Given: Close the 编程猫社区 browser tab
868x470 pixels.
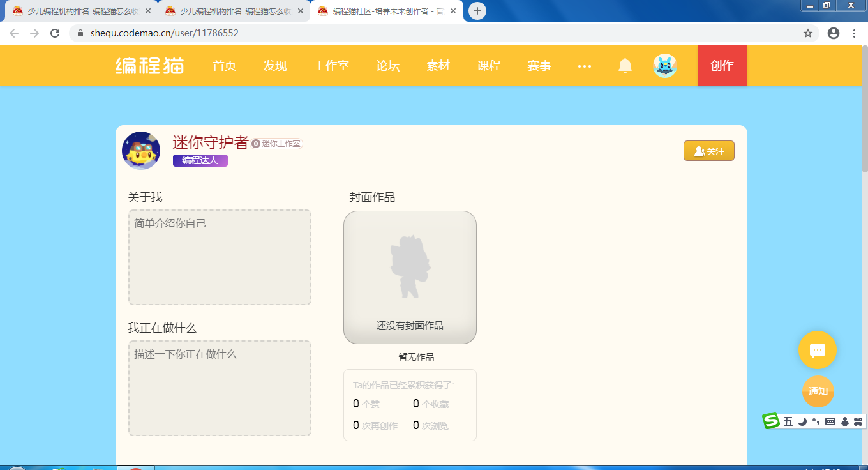Looking at the screenshot, I should 453,11.
